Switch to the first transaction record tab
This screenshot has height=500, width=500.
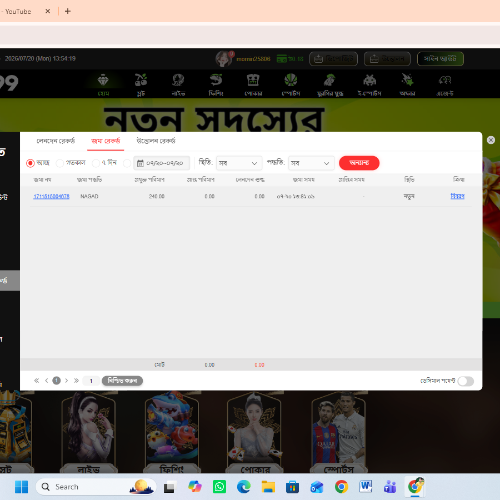coord(56,141)
